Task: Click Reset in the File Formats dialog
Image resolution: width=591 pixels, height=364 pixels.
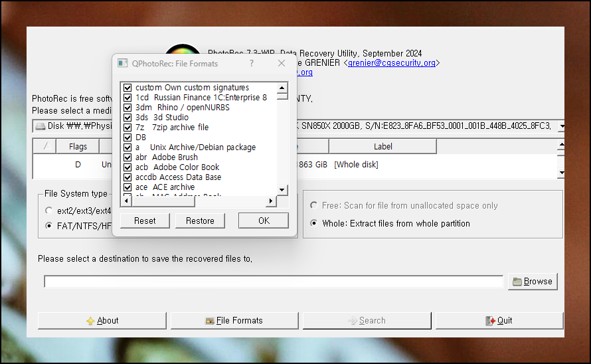Action: (x=145, y=221)
